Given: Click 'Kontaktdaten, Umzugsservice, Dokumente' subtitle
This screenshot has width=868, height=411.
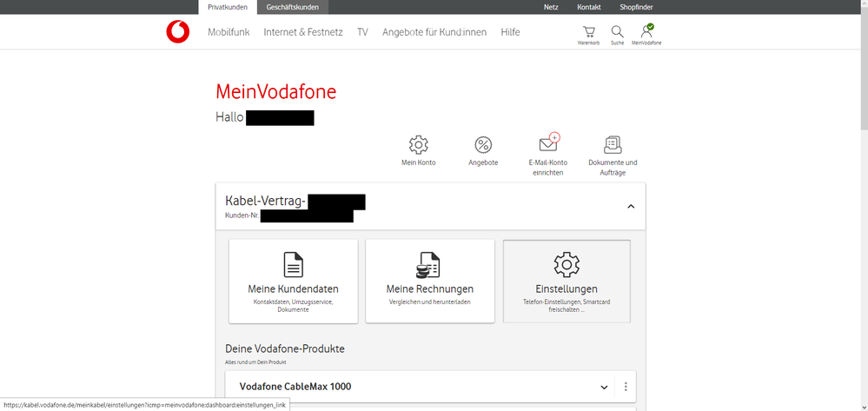Looking at the screenshot, I should coord(294,307).
